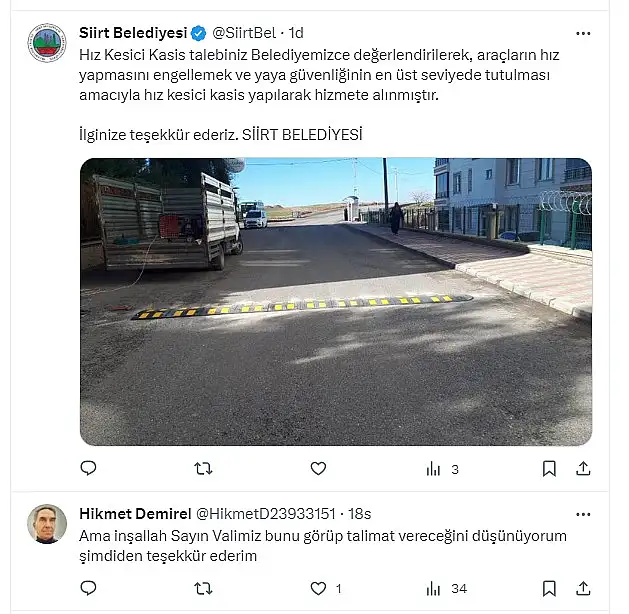Open the Hikmet Demirel display name
This screenshot has height=614, width=629.
click(135, 514)
